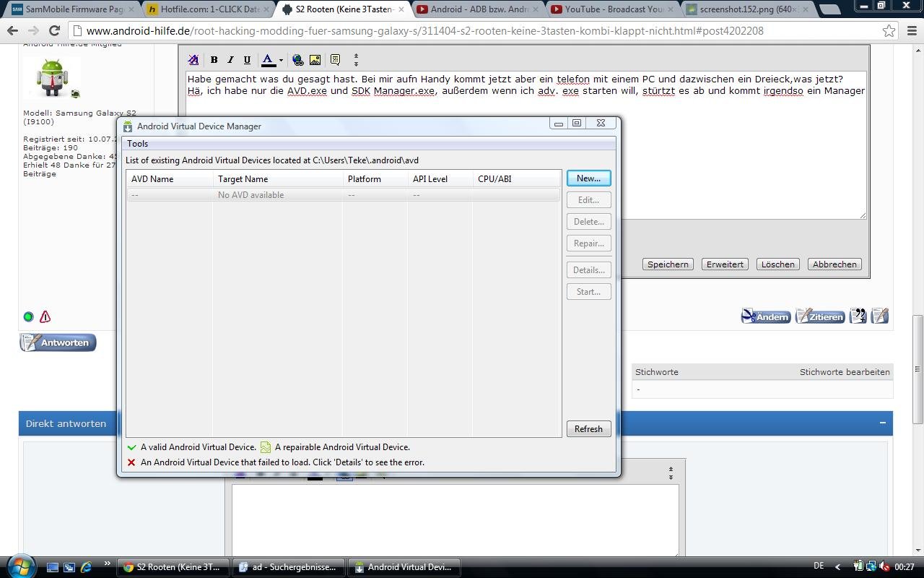Click the Stichworte bearbeiten link

tap(845, 372)
